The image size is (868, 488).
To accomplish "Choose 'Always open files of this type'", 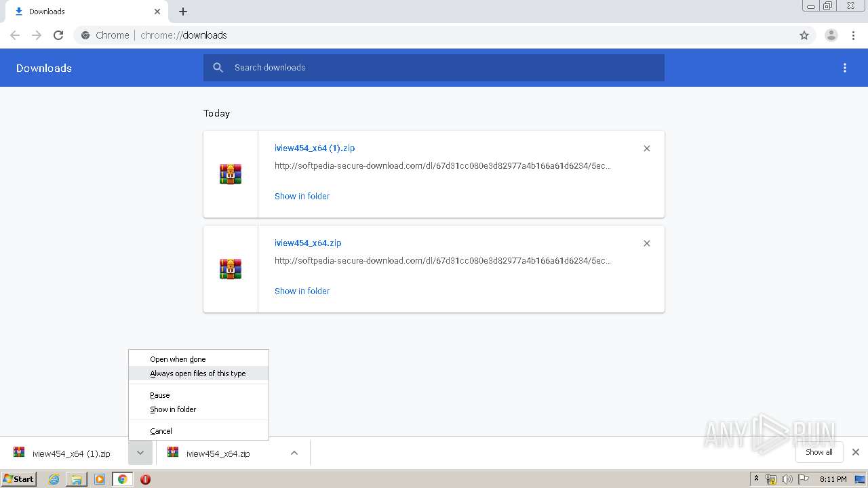I will point(199,373).
